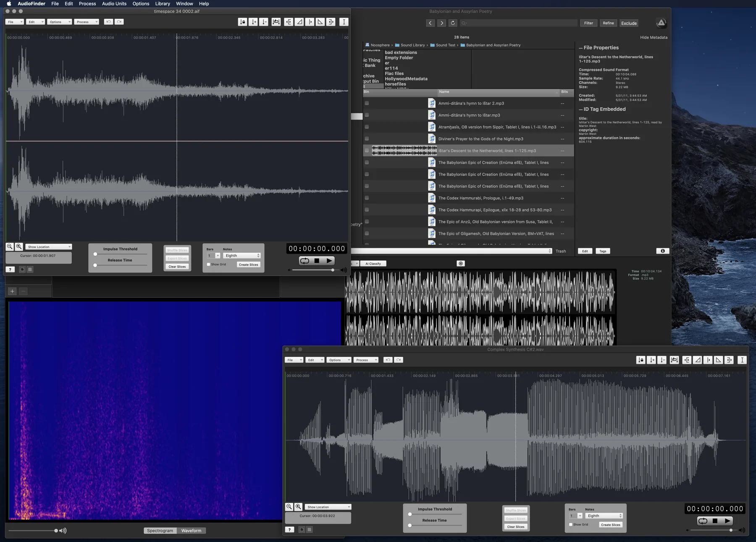This screenshot has height=542, width=756.
Task: Tick Bin checkbox for Atramḫasīs, OB version
Action: tap(367, 127)
